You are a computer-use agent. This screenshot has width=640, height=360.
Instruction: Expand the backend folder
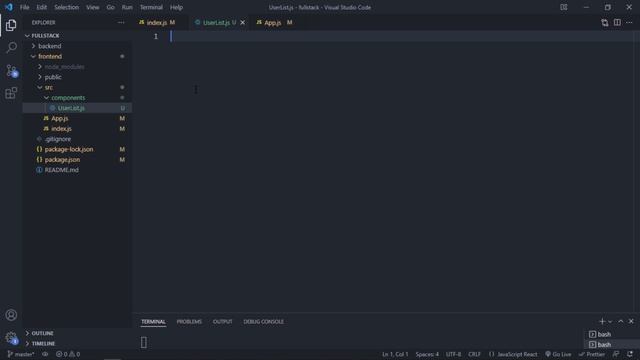[77, 46]
